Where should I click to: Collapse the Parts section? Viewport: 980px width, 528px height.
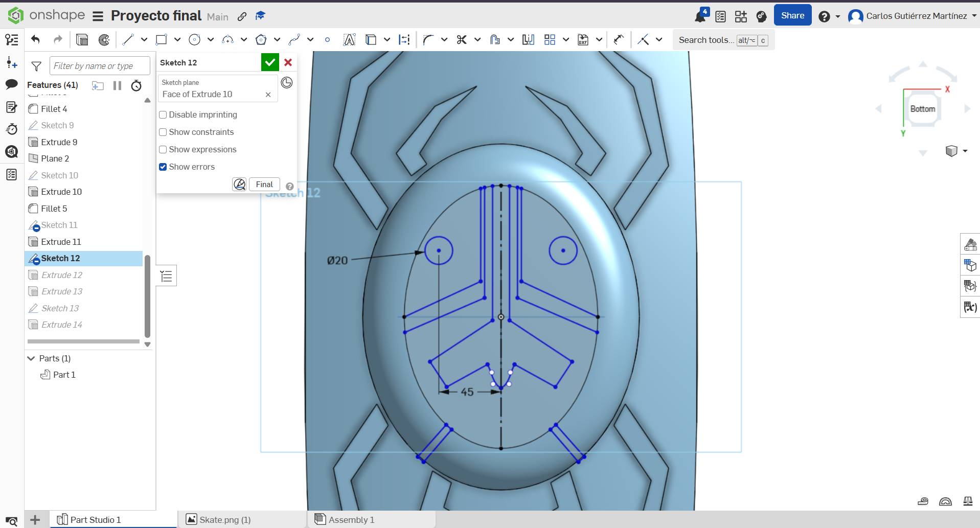pos(31,358)
